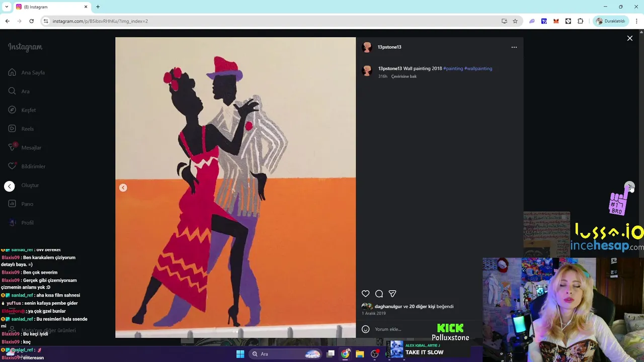This screenshot has height=362, width=644.
Task: Show previous image in the carousel
Action: [123, 188]
